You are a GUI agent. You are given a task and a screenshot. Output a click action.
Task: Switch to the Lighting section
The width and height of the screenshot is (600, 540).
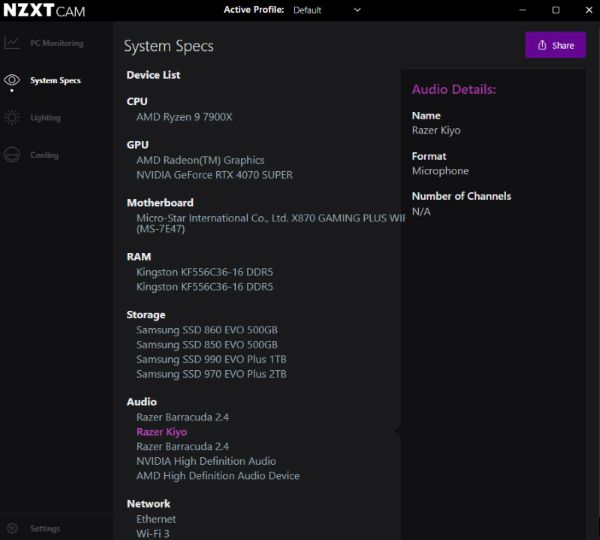point(46,117)
